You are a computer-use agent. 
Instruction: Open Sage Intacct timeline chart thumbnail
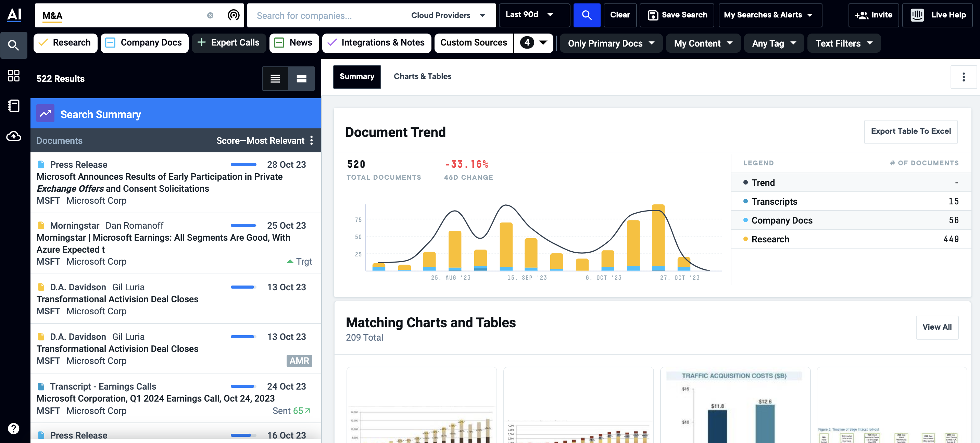[x=892, y=405]
